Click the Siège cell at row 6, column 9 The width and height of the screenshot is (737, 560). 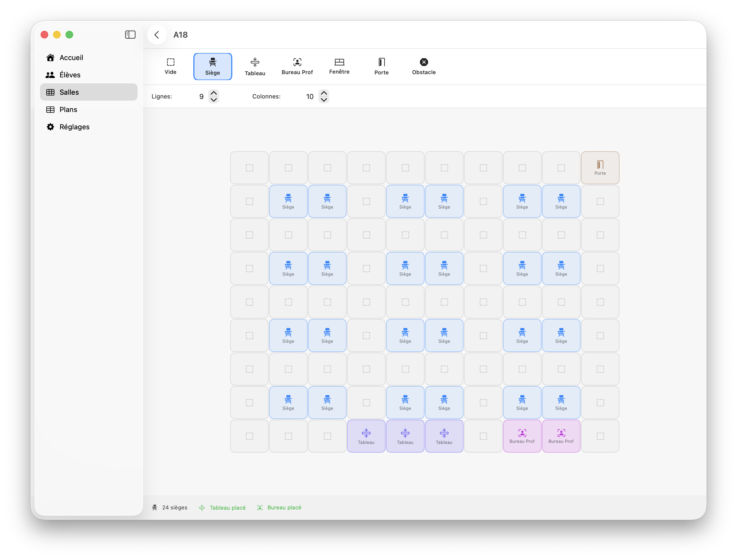pos(561,335)
